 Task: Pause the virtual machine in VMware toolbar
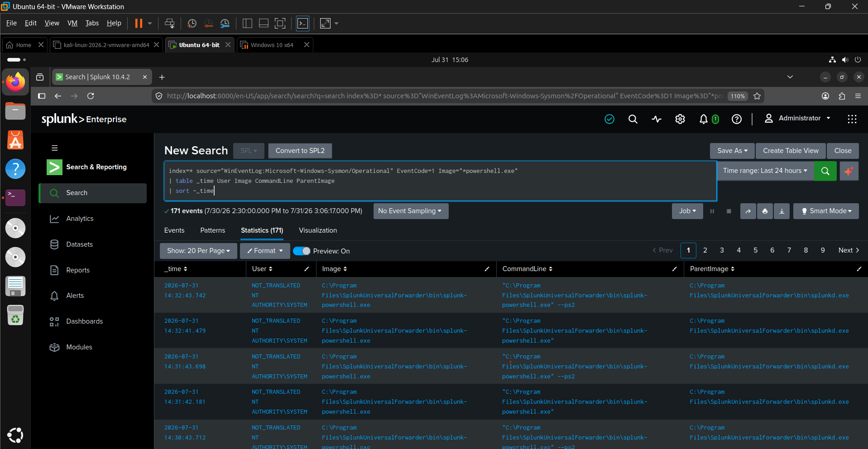pyautogui.click(x=139, y=24)
